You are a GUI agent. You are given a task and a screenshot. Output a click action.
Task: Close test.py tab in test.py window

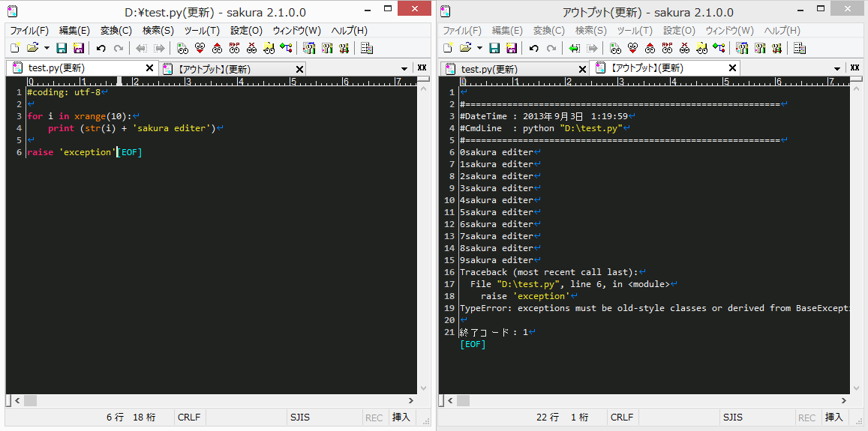[149, 68]
